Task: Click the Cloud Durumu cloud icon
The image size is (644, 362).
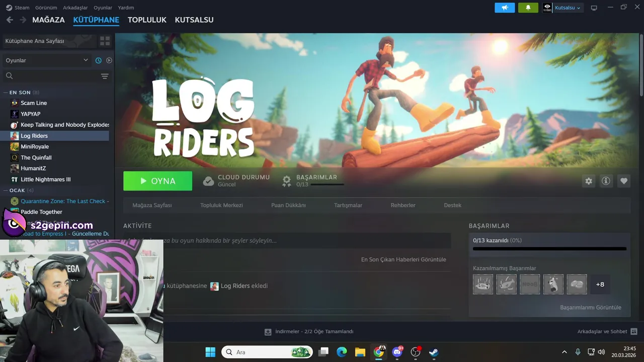Action: click(x=208, y=181)
